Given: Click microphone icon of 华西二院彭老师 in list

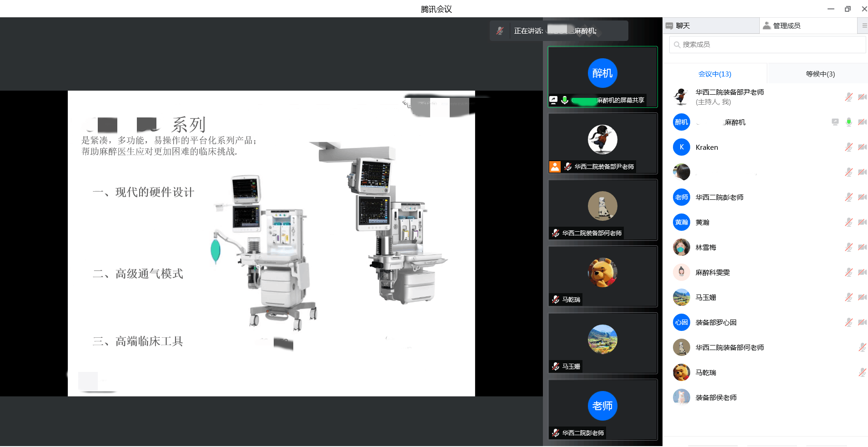Looking at the screenshot, I should (848, 197).
